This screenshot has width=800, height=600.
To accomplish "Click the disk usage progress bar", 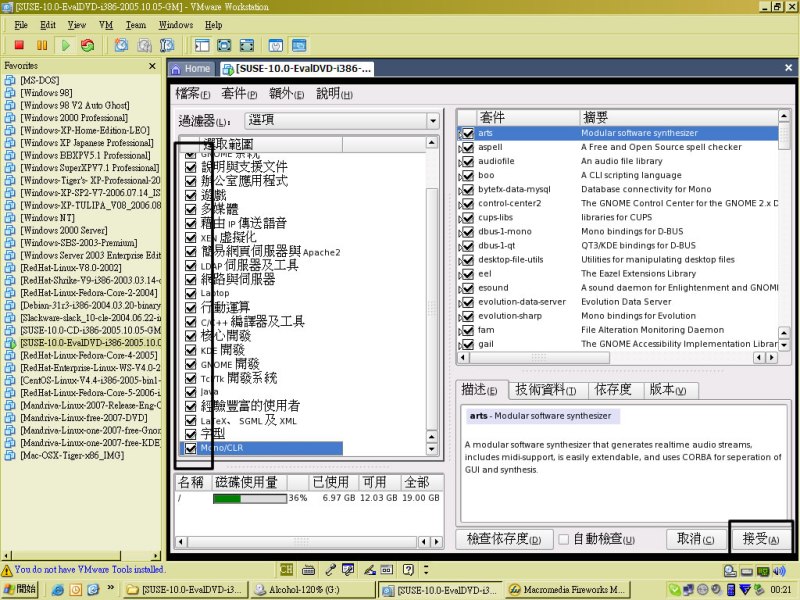I will [x=249, y=498].
